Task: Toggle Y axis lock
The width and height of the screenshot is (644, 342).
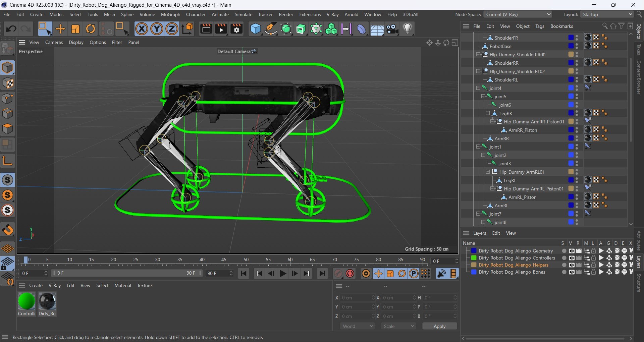Action: point(157,29)
